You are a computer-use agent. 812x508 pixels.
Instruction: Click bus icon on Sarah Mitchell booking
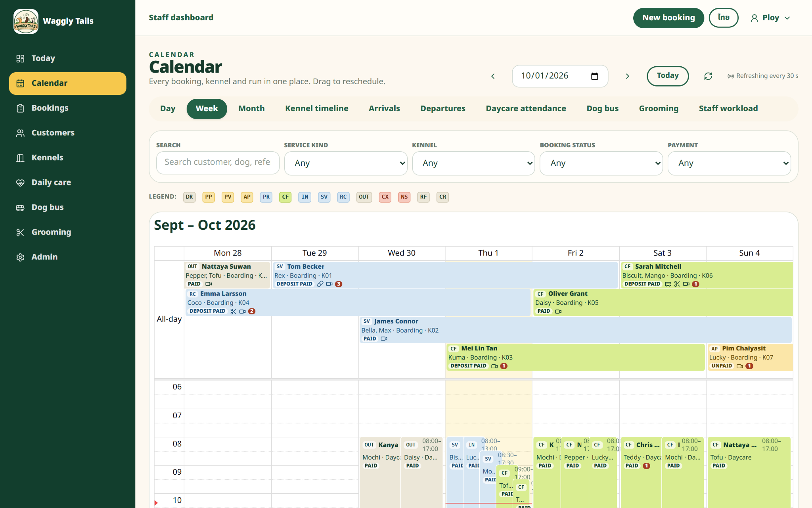point(668,284)
